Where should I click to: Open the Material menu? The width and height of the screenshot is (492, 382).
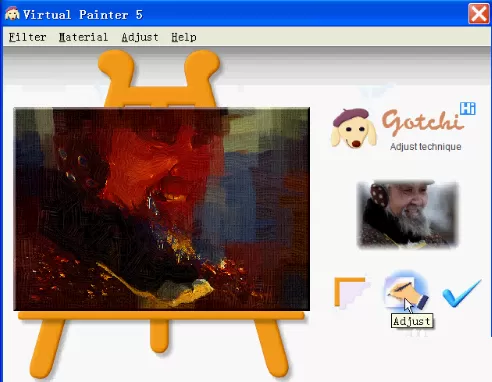click(x=83, y=37)
